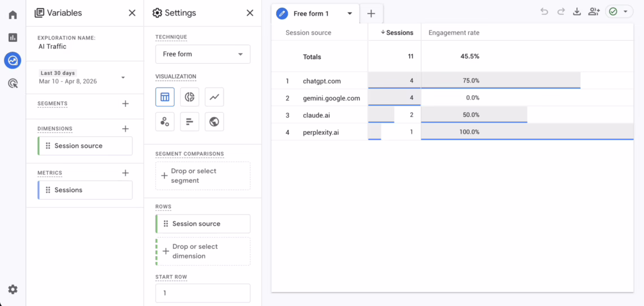
Task: Select the Line chart visualization
Action: [x=214, y=97]
